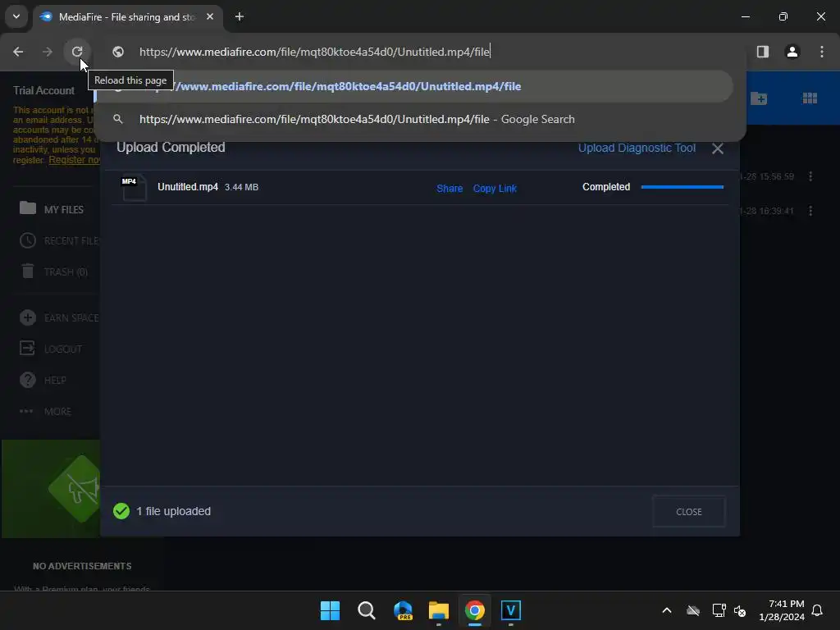Open Microsoft Edge from taskbar
Viewport: 840px width, 630px height.
403,610
